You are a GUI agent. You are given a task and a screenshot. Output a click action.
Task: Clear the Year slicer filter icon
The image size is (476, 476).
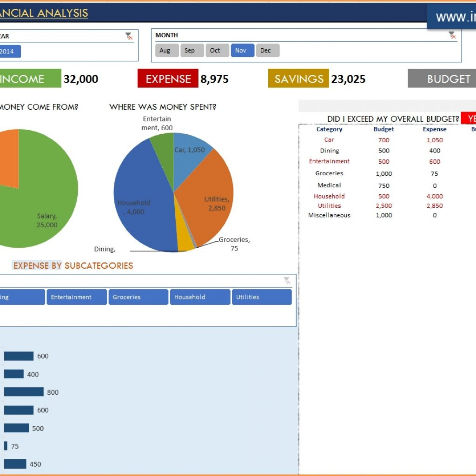[129, 36]
